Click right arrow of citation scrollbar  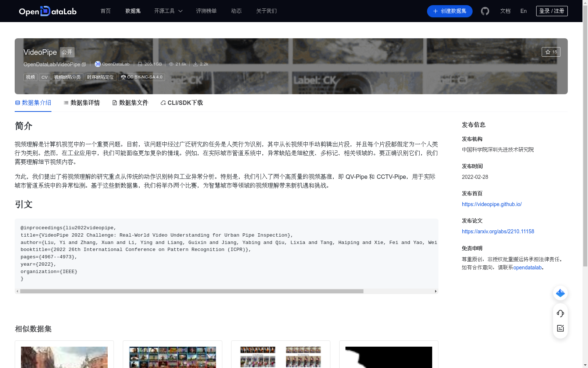tap(436, 291)
